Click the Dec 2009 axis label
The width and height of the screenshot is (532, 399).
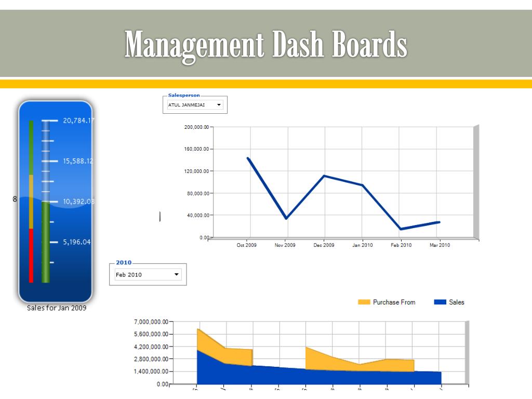[324, 245]
